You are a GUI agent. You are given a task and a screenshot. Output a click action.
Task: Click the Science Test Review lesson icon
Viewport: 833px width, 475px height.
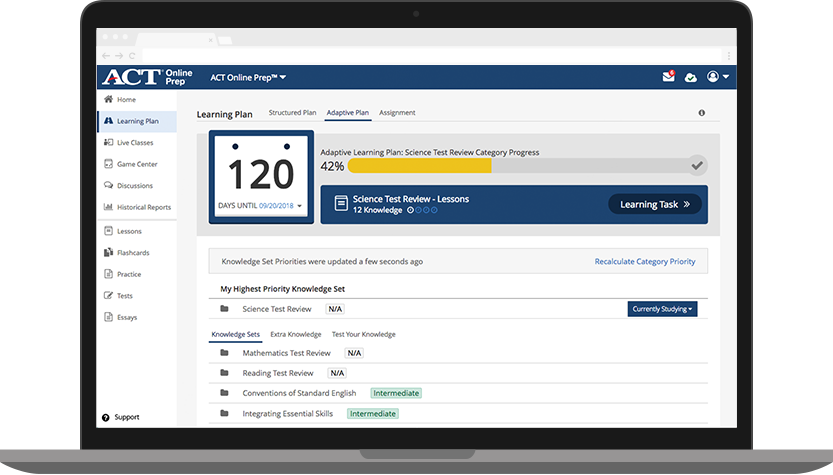341,203
